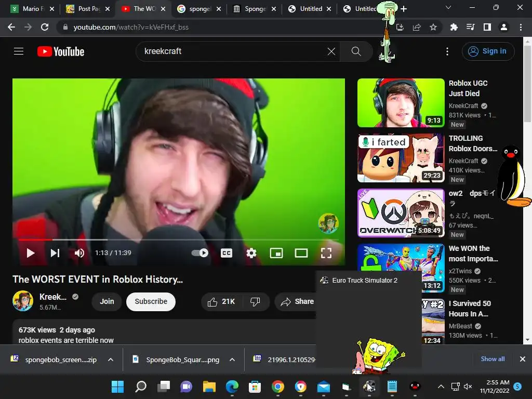Open File Explorer from taskbar

(209, 387)
